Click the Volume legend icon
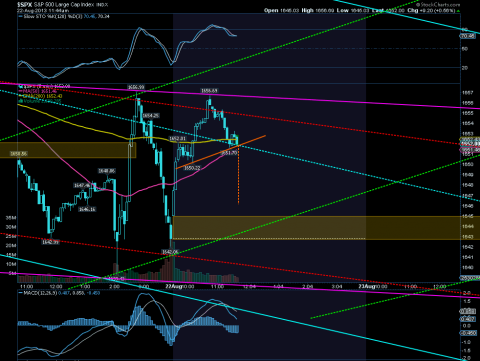This screenshot has width=480, height=361. pyautogui.click(x=20, y=101)
